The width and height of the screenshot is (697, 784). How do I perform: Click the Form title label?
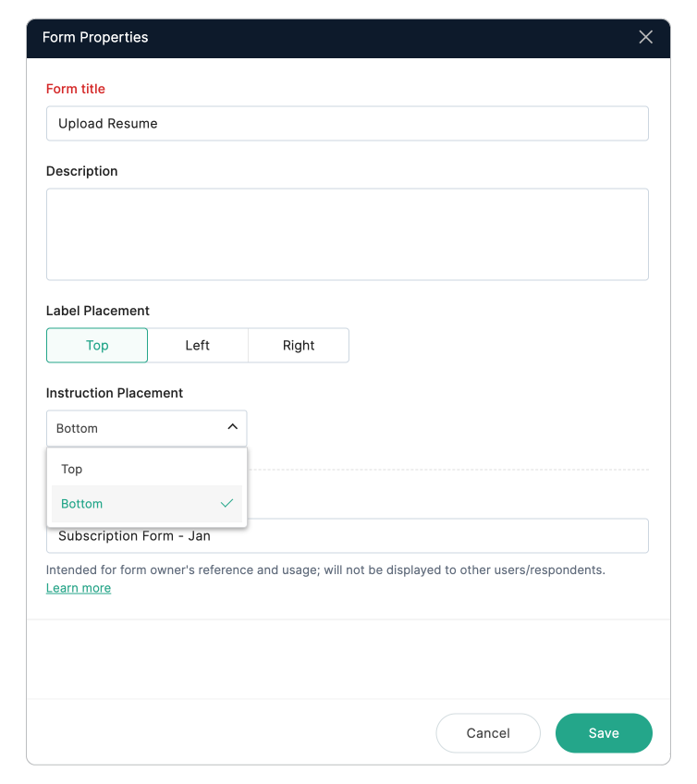point(75,89)
